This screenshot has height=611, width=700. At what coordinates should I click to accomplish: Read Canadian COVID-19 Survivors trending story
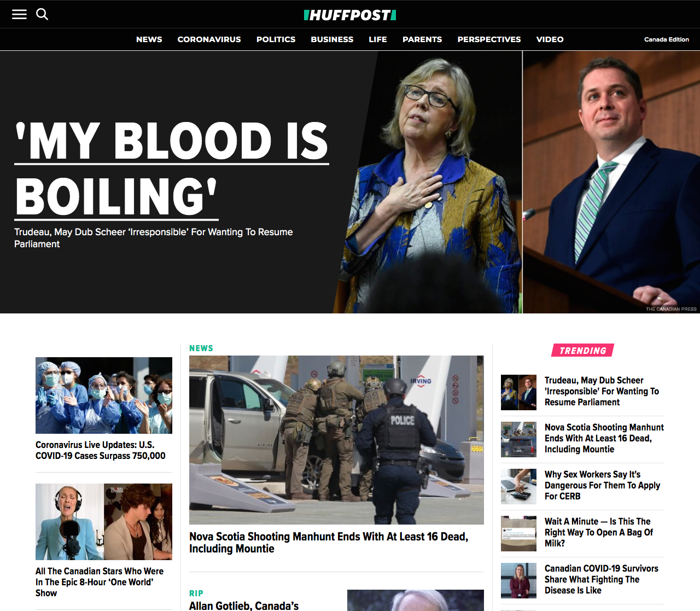click(601, 579)
